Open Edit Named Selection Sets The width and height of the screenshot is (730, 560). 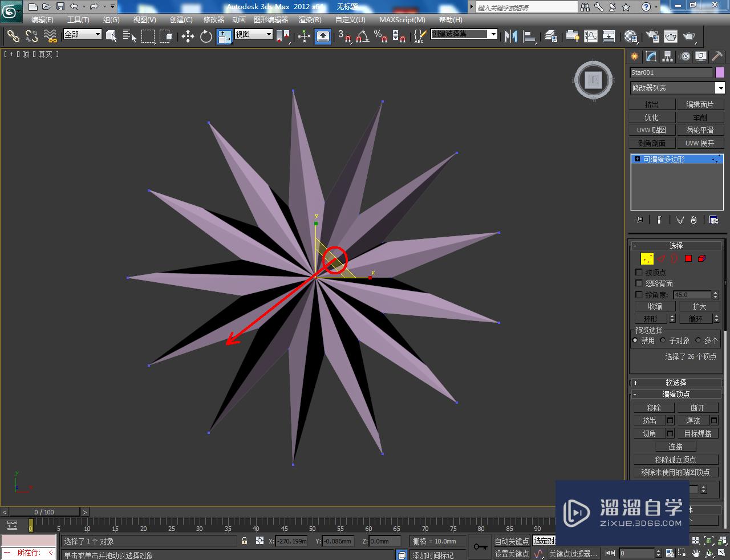coord(419,36)
